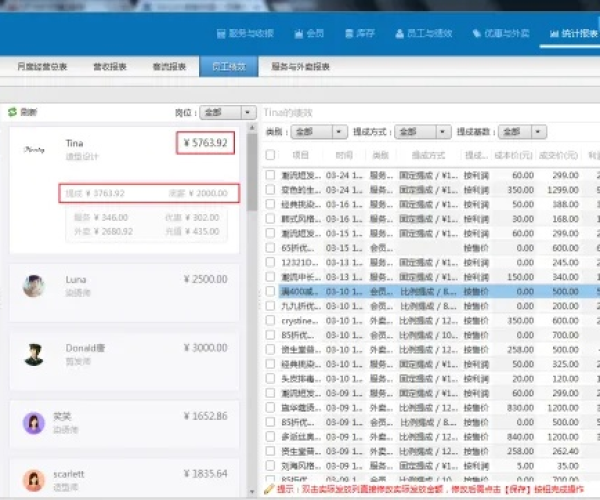Click the 服务 ¥ 346.00 value
The height and width of the screenshot is (500, 600).
(x=101, y=218)
